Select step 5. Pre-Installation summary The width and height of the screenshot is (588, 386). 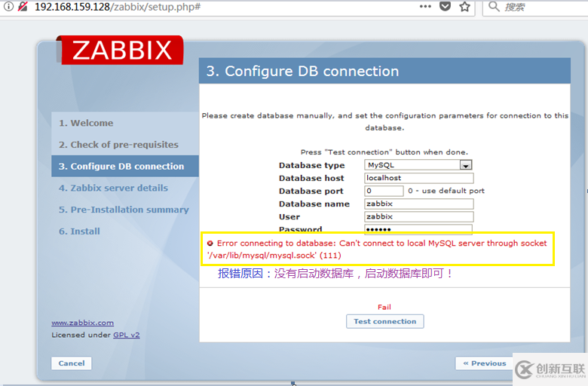(124, 210)
